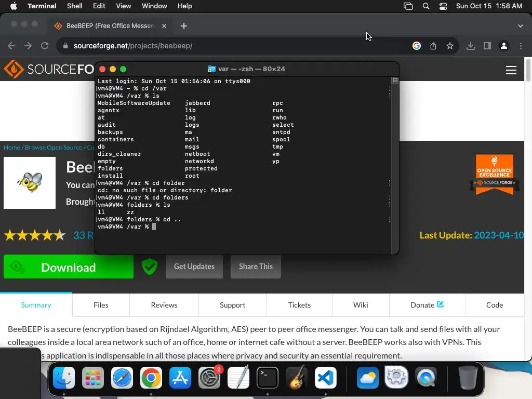Open Chrome downloads icon

click(x=471, y=46)
